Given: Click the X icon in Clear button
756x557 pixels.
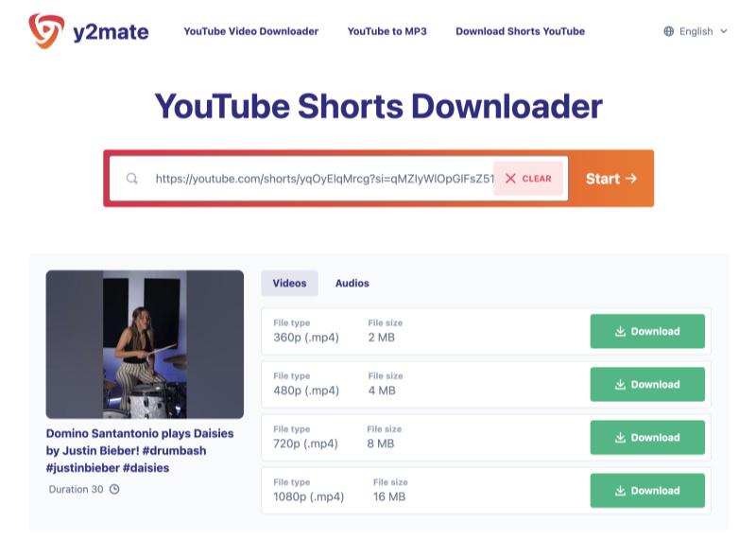Looking at the screenshot, I should pos(510,179).
